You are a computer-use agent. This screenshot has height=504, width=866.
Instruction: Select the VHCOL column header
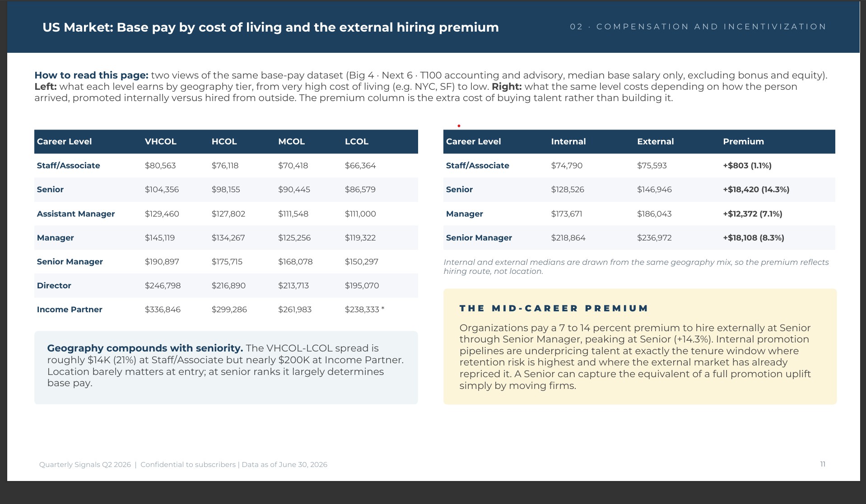[x=160, y=141]
